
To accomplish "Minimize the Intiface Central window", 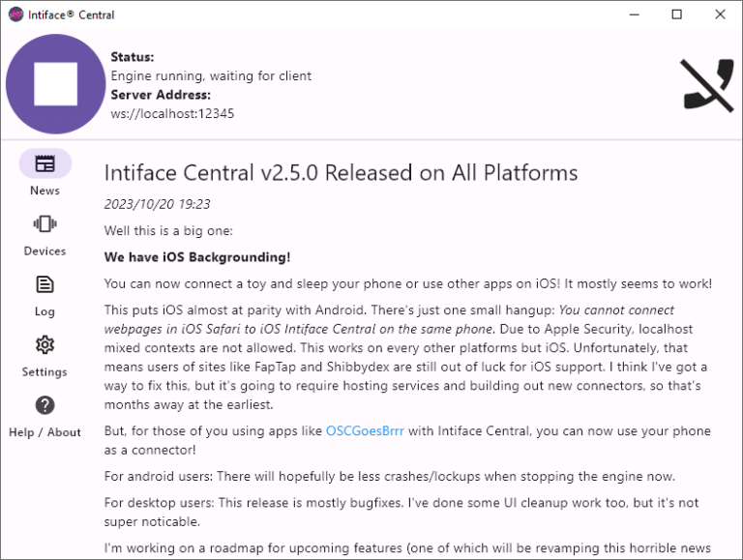I will tap(634, 15).
